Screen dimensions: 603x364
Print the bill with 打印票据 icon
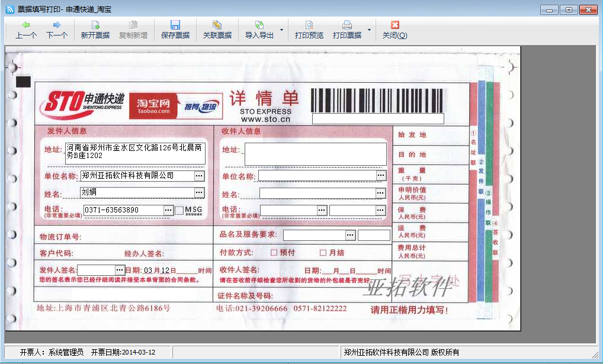pyautogui.click(x=347, y=30)
